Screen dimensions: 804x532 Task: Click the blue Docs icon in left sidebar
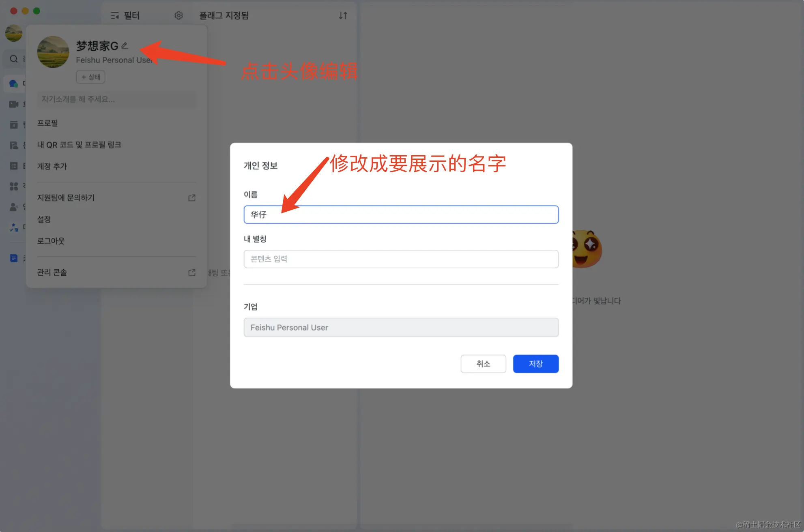pyautogui.click(x=14, y=258)
